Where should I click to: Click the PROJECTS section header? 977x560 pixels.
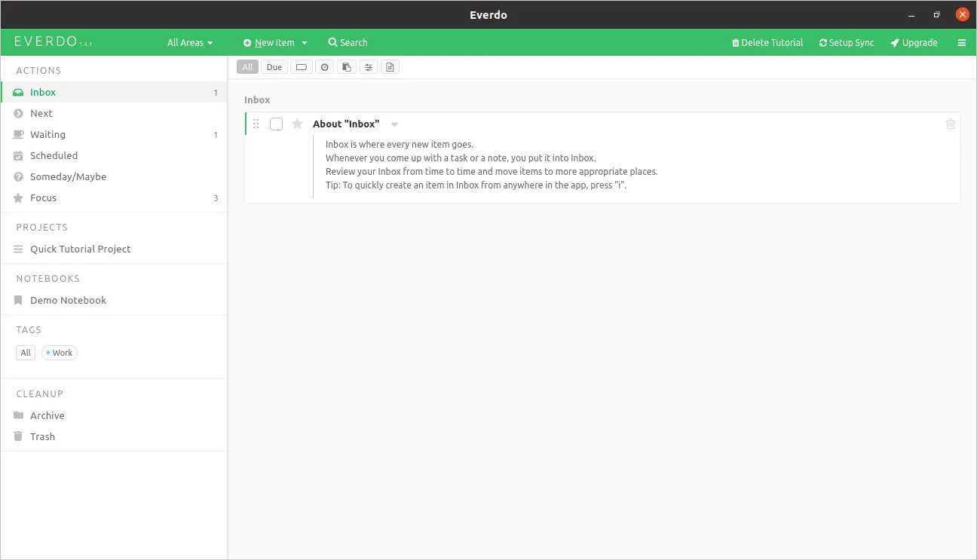pyautogui.click(x=42, y=227)
